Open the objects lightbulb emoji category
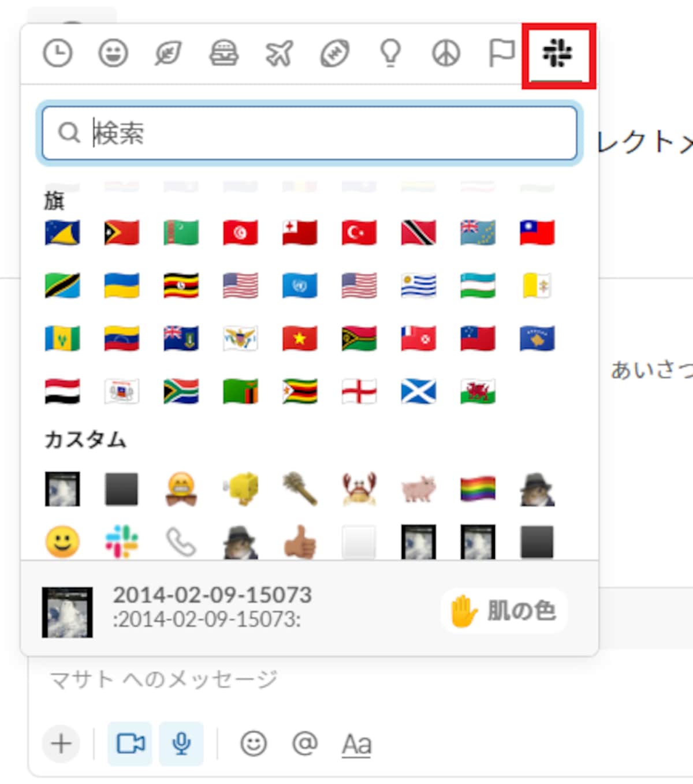The width and height of the screenshot is (693, 784). click(x=390, y=54)
